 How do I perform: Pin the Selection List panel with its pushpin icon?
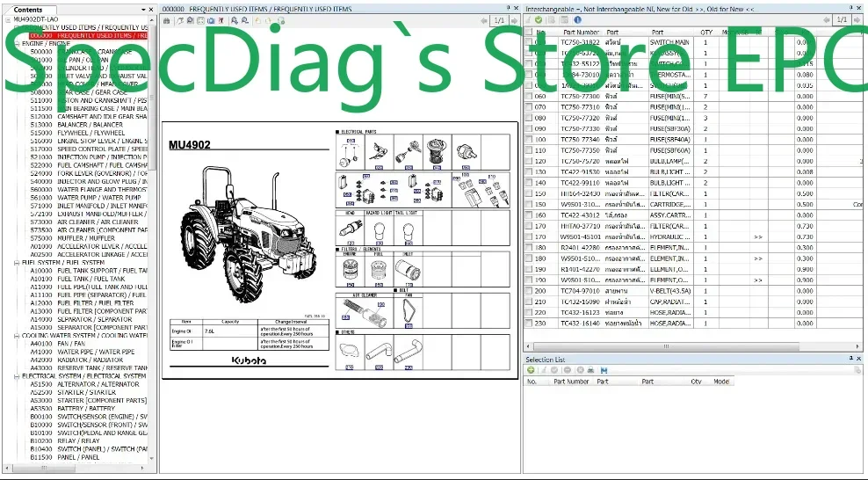pos(850,359)
